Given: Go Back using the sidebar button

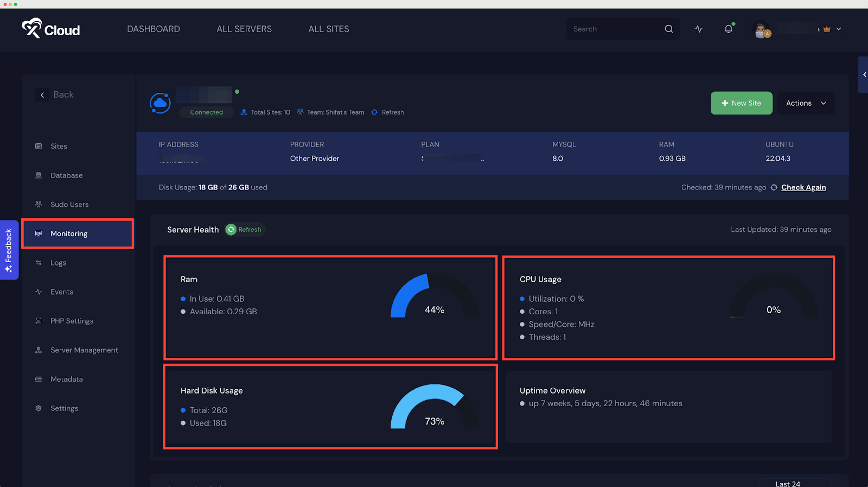Looking at the screenshot, I should (x=55, y=95).
